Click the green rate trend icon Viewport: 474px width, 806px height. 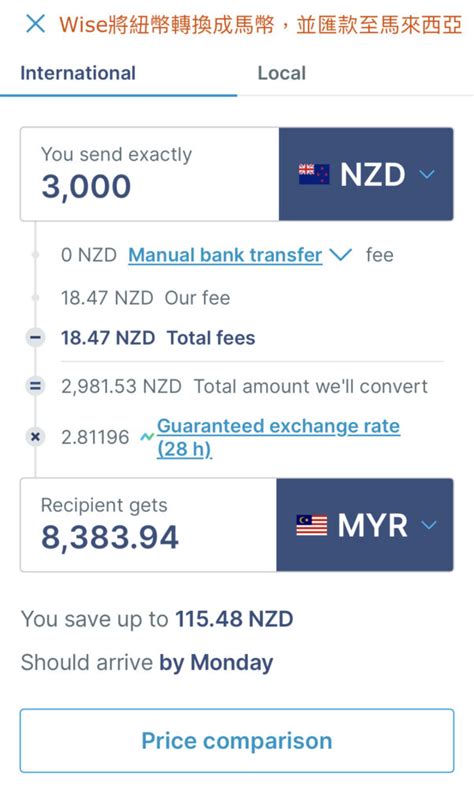point(147,437)
